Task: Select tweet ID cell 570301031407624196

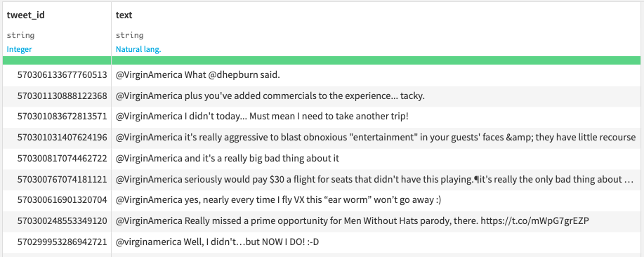Action: (x=57, y=138)
